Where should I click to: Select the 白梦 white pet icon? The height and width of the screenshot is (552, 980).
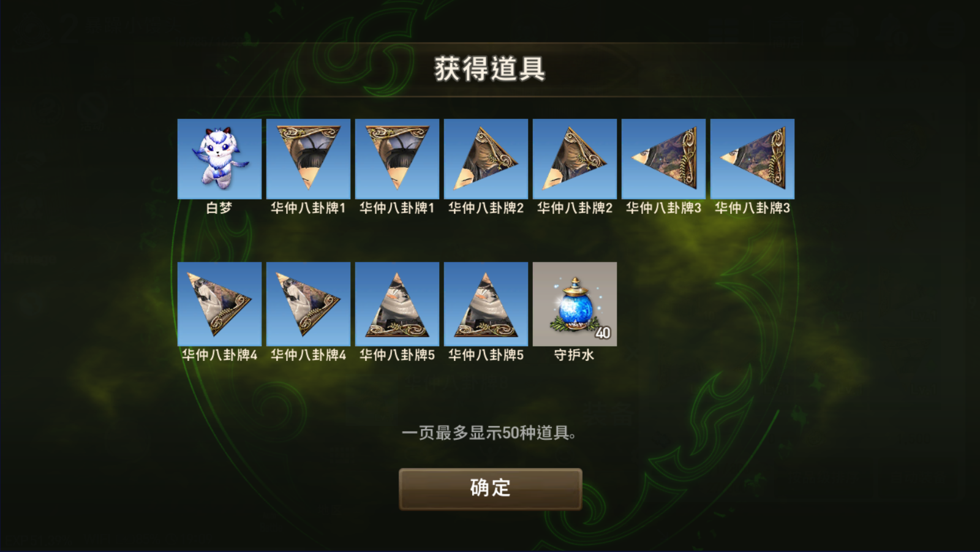tap(219, 159)
